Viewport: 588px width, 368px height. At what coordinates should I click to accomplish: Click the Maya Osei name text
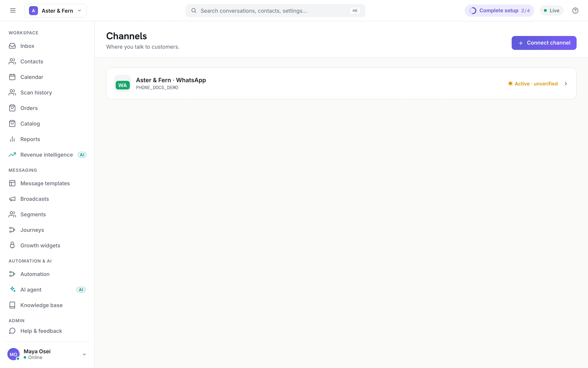coord(37,351)
